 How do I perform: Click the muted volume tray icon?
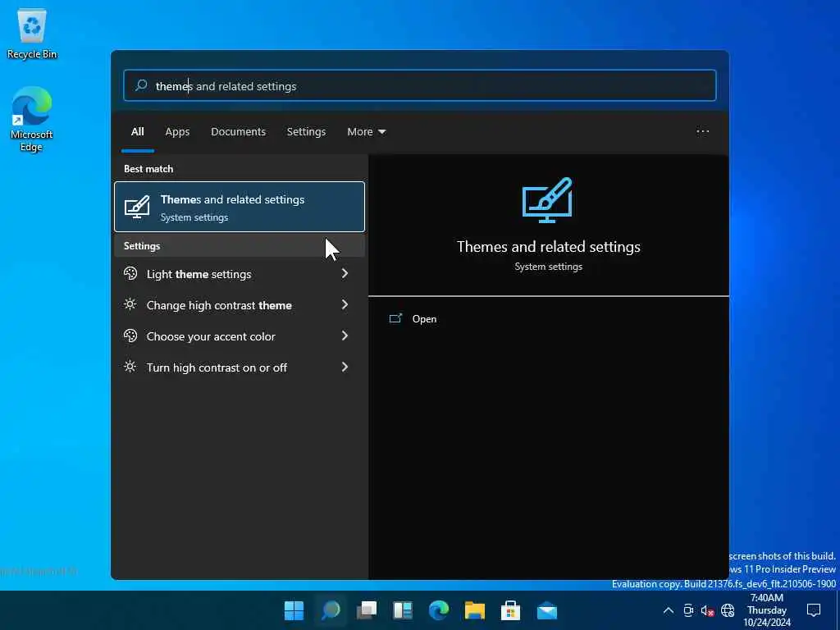[x=708, y=610]
